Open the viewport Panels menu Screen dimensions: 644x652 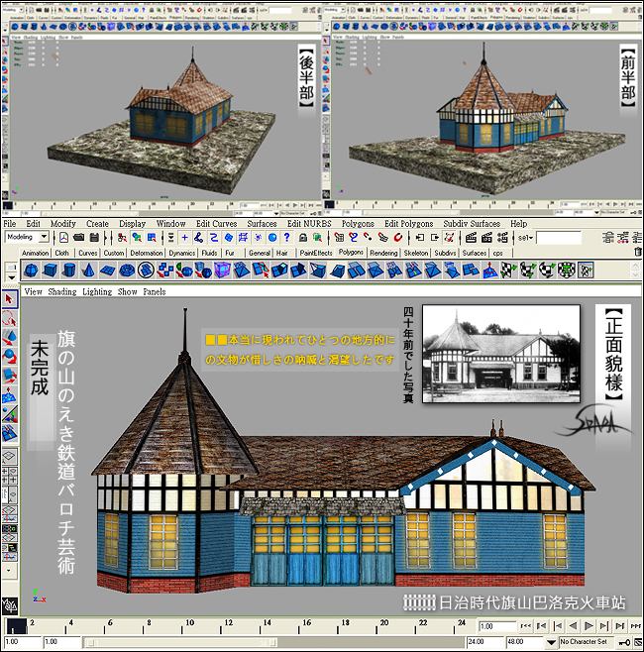(155, 292)
